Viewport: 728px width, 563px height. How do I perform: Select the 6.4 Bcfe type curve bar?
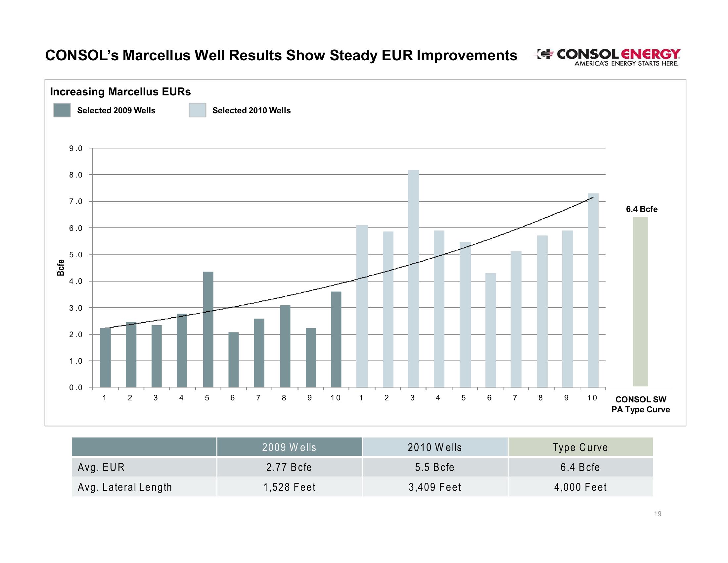click(x=640, y=302)
